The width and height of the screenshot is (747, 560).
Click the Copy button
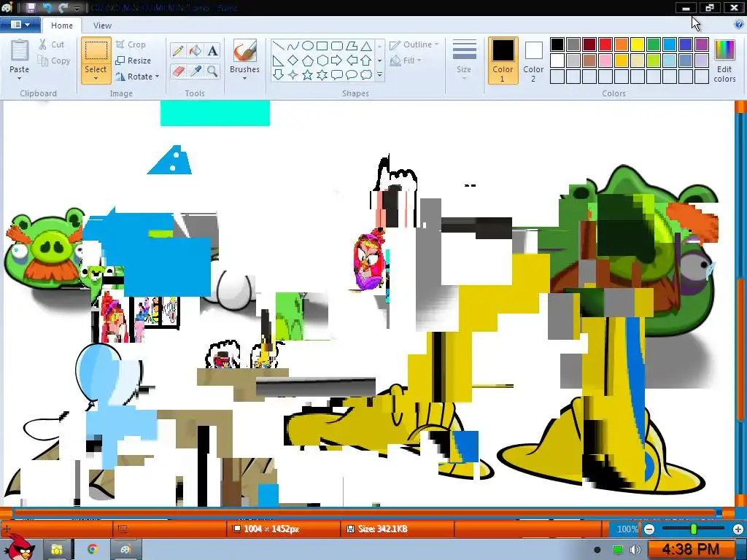pos(54,61)
